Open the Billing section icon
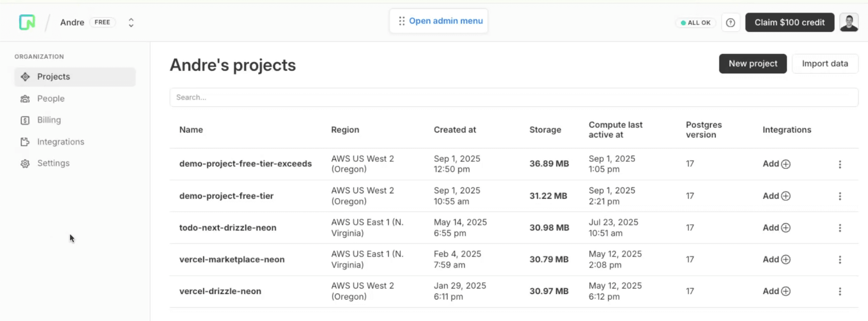The height and width of the screenshot is (321, 868). pos(25,120)
